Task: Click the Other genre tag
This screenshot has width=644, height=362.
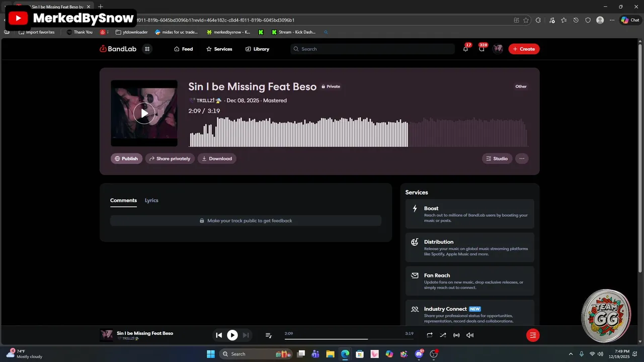Action: [521, 86]
